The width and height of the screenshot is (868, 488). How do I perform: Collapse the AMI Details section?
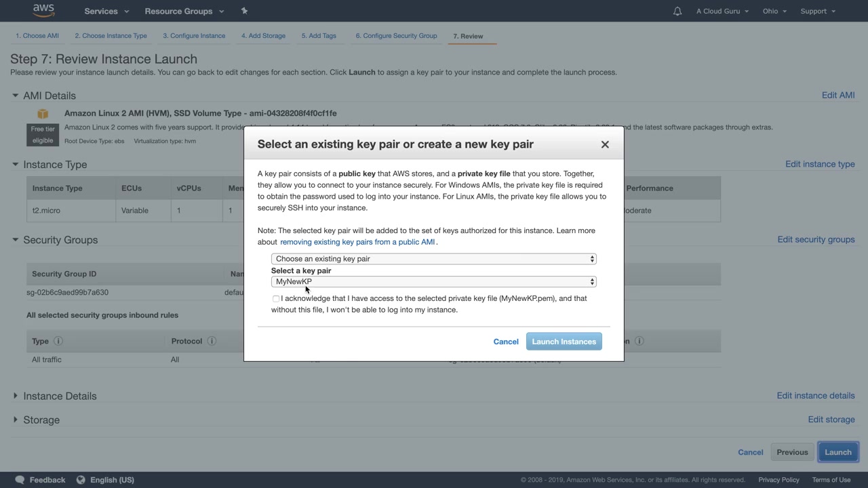(15, 96)
